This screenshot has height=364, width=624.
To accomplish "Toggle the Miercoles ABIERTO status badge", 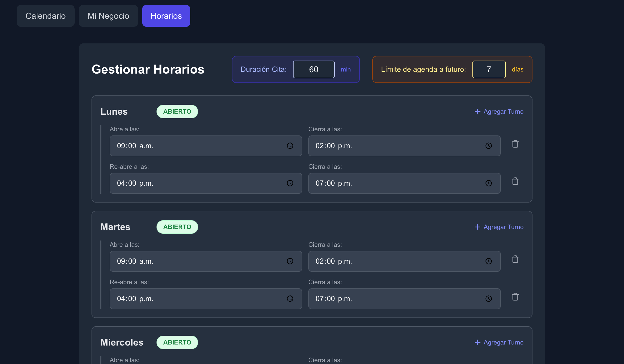I will tap(177, 342).
